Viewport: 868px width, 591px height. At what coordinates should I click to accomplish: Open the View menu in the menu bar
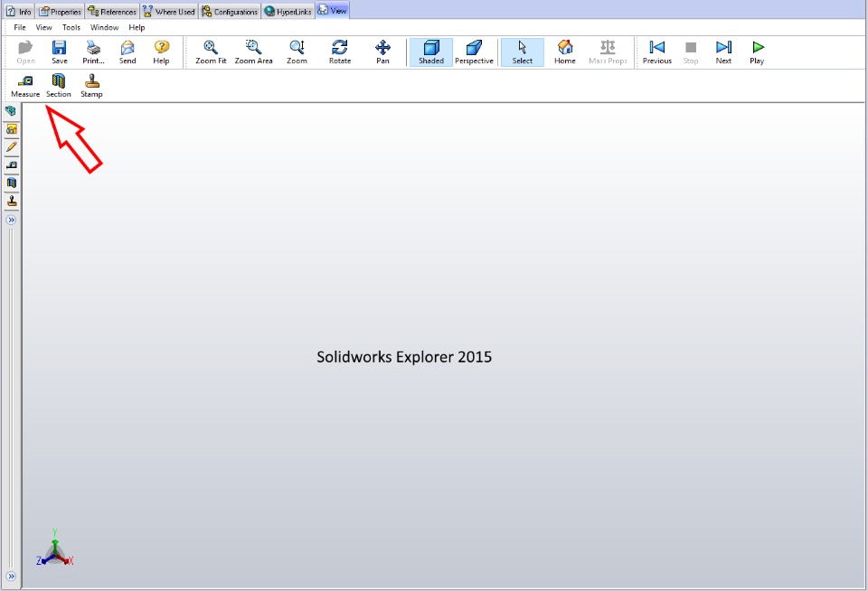pos(43,27)
